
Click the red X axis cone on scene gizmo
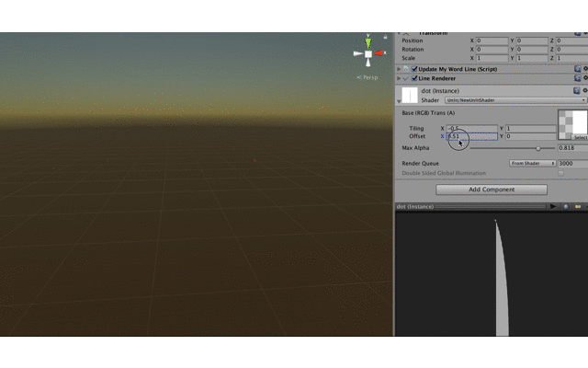click(378, 53)
